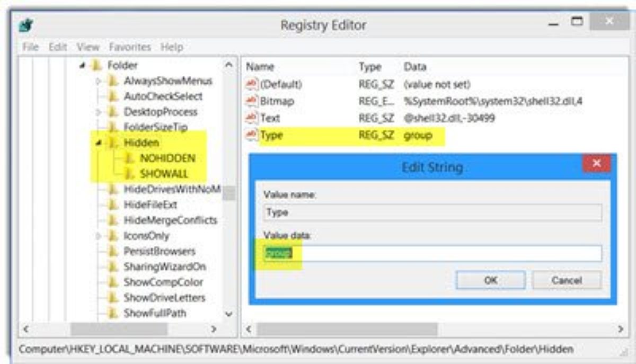This screenshot has width=636, height=364.
Task: Click the PersistBrowsers folder icon
Action: (112, 252)
